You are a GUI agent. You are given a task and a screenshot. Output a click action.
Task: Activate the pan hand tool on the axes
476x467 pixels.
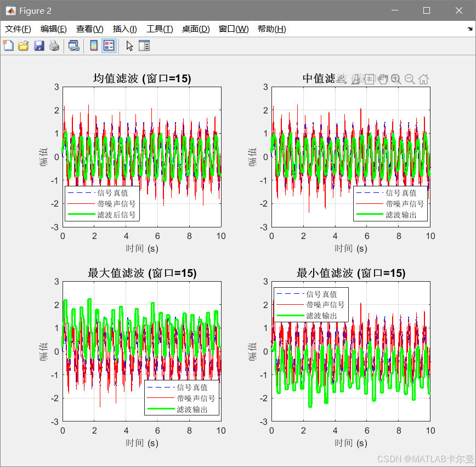[x=383, y=79]
